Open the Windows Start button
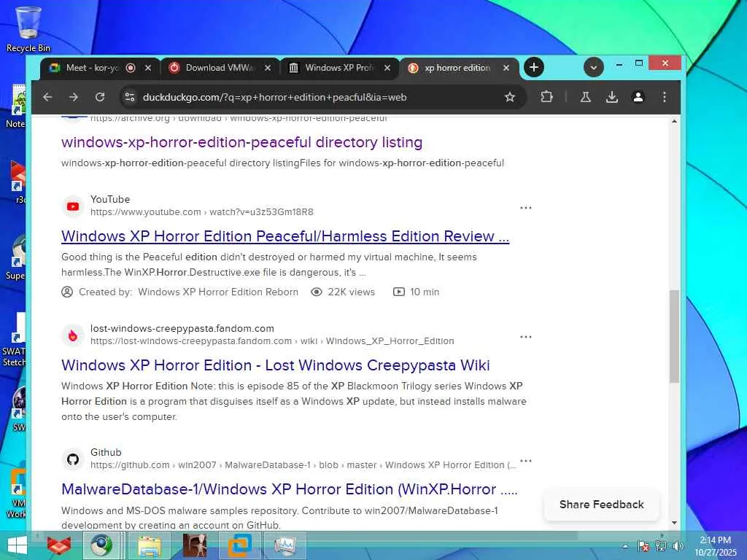Viewport: 747px width, 560px height. (18, 545)
